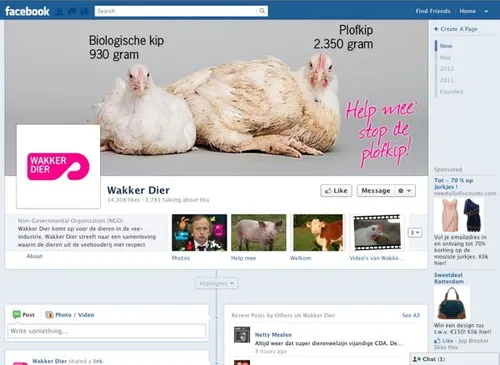Click the Wakker Dier page title
500x365 pixels.
[x=138, y=190]
